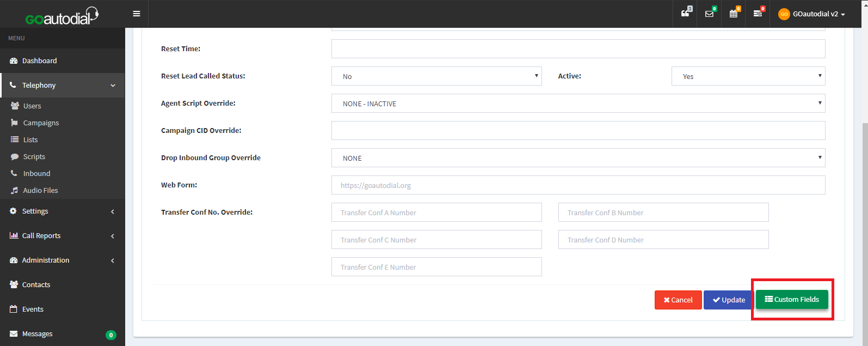
Task: Open Users under Telephony
Action: (32, 106)
